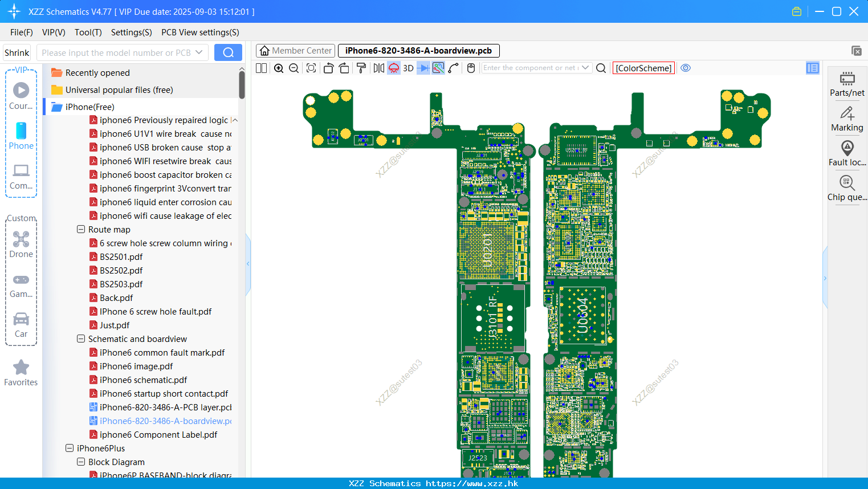The height and width of the screenshot is (489, 868).
Task: Open the ColorScheme selector
Action: point(643,68)
